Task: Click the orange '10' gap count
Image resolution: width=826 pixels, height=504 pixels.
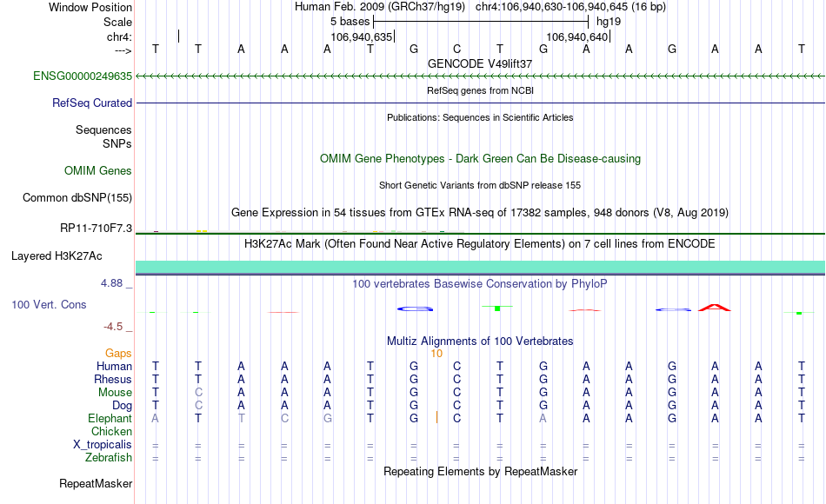Action: pos(436,354)
